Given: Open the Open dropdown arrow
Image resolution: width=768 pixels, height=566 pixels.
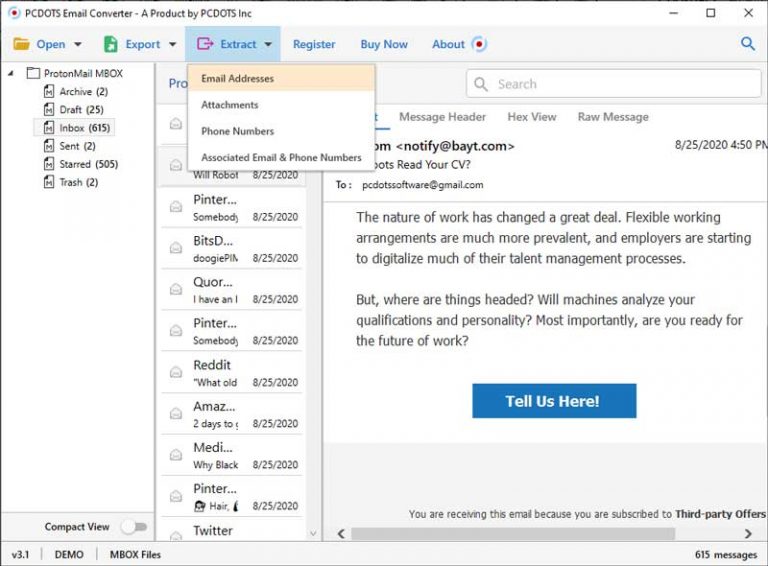Looking at the screenshot, I should (78, 45).
